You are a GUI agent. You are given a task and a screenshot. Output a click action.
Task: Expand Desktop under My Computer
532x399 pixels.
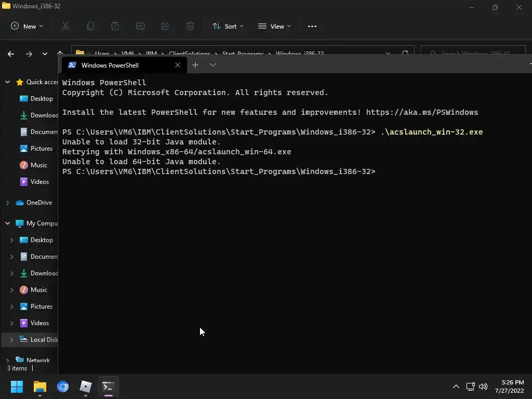(12, 240)
